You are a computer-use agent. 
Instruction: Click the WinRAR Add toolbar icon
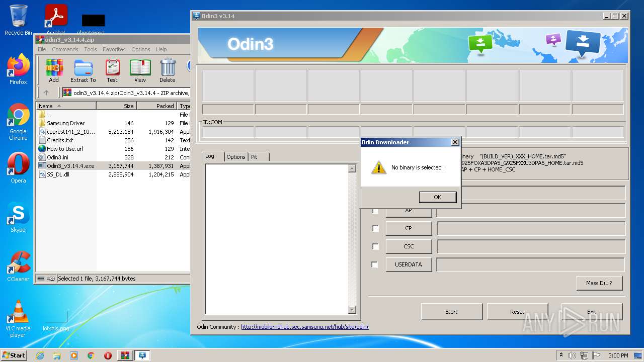pyautogui.click(x=54, y=71)
